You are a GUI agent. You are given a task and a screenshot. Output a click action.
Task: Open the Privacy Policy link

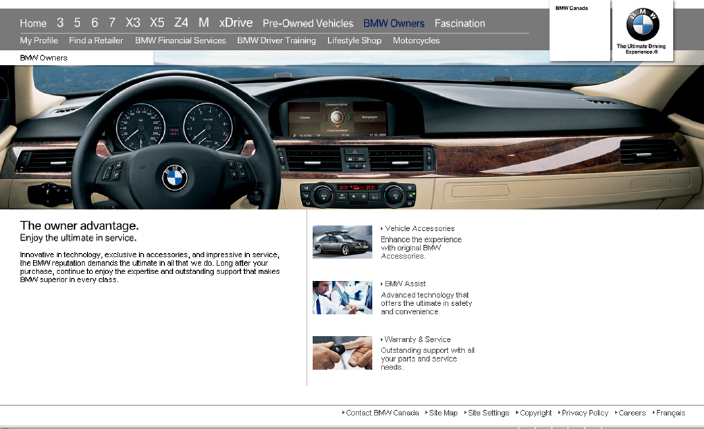click(x=585, y=413)
